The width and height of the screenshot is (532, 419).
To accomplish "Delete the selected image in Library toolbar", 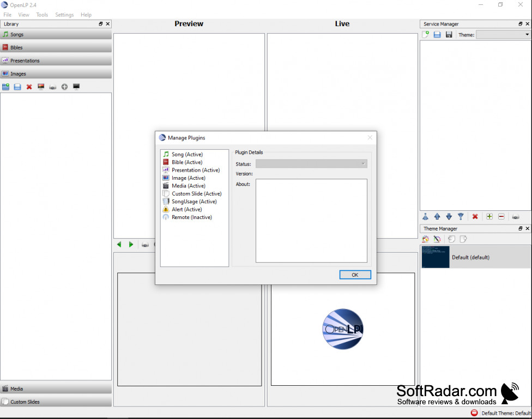I will coord(29,87).
